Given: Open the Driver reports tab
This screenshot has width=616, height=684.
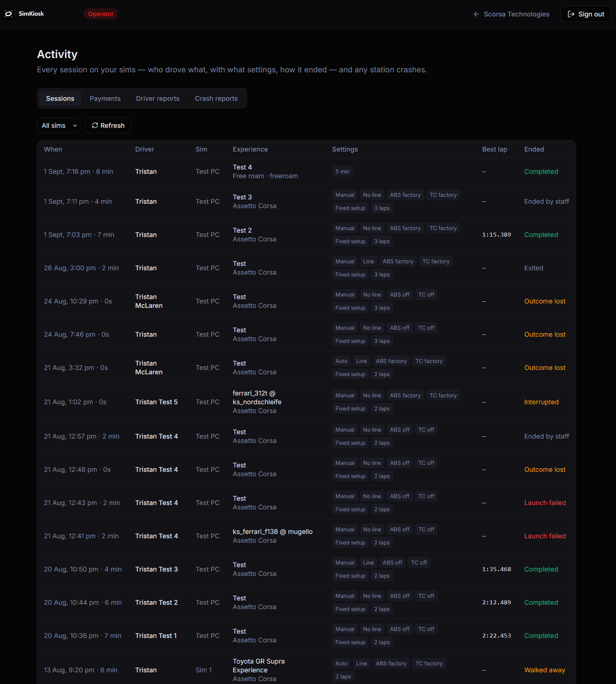Looking at the screenshot, I should pos(158,99).
